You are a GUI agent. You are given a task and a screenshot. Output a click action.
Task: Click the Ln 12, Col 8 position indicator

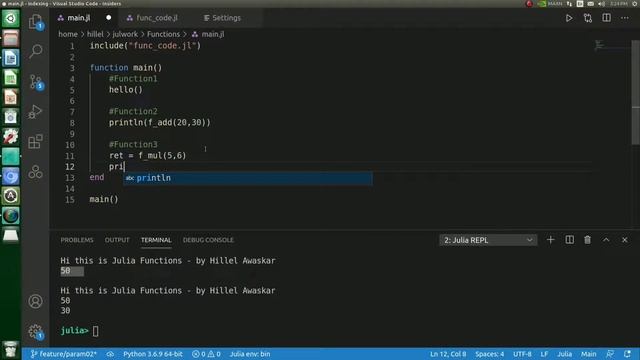click(448, 354)
